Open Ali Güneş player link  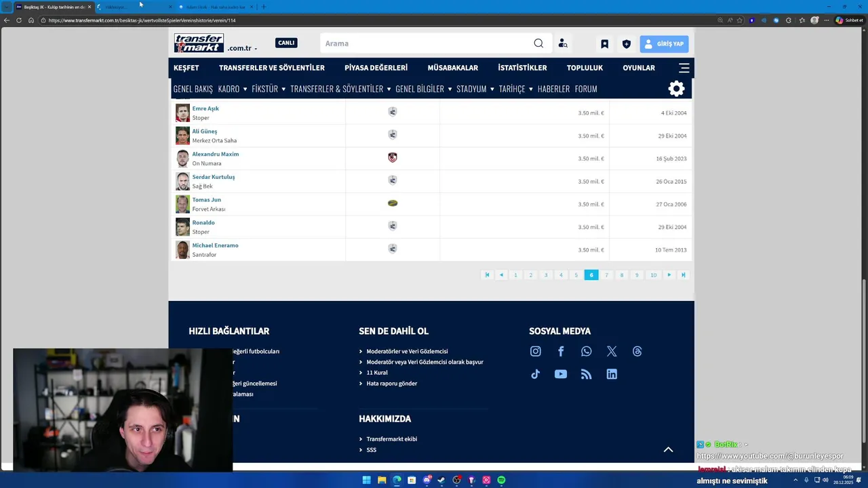tap(205, 131)
